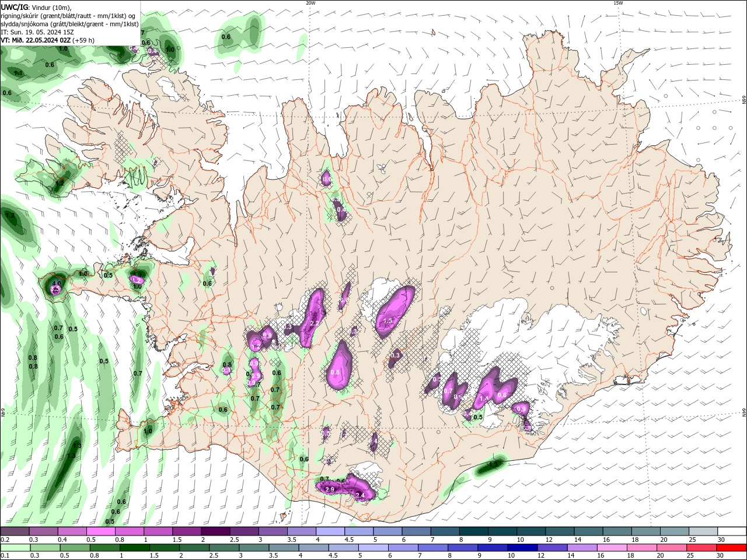Image resolution: width=747 pixels, height=560 pixels.
Task: Select the bright pink upper legend swatch 0.5–0.8
Action: 102,531
